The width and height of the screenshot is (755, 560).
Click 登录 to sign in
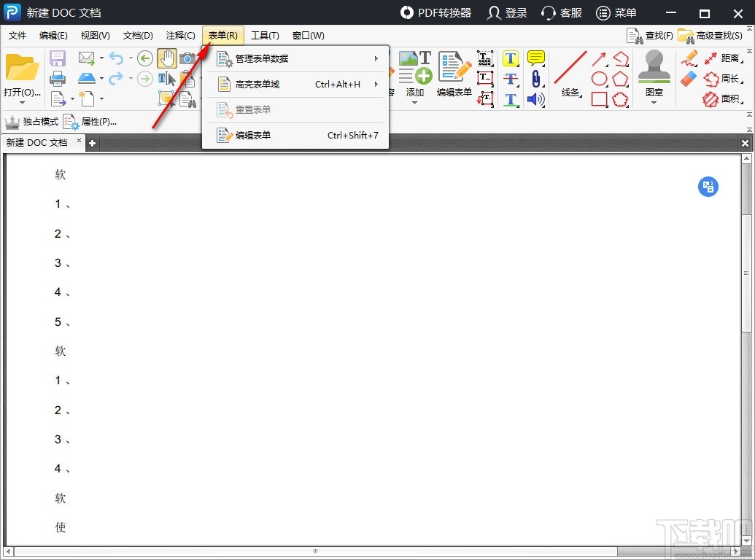pyautogui.click(x=507, y=12)
